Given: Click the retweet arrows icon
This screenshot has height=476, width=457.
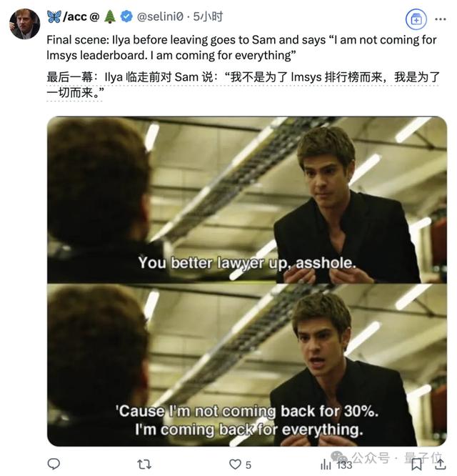Looking at the screenshot, I should point(144,464).
